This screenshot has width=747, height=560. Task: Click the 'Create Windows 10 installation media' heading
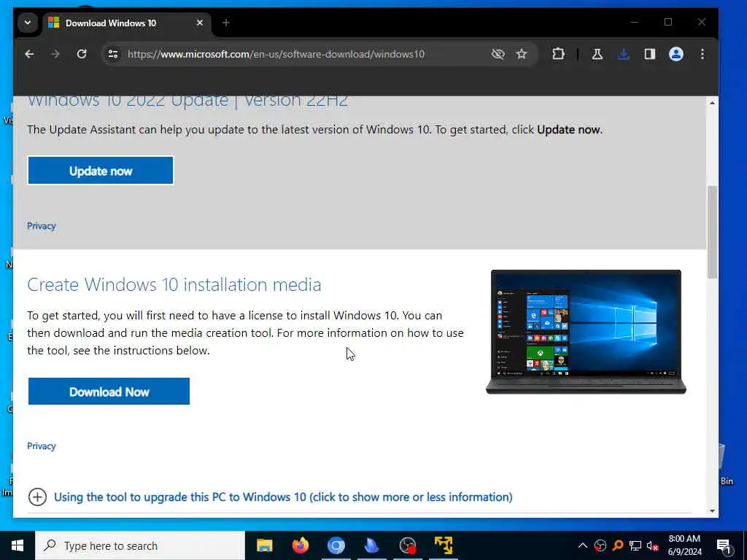tap(174, 285)
